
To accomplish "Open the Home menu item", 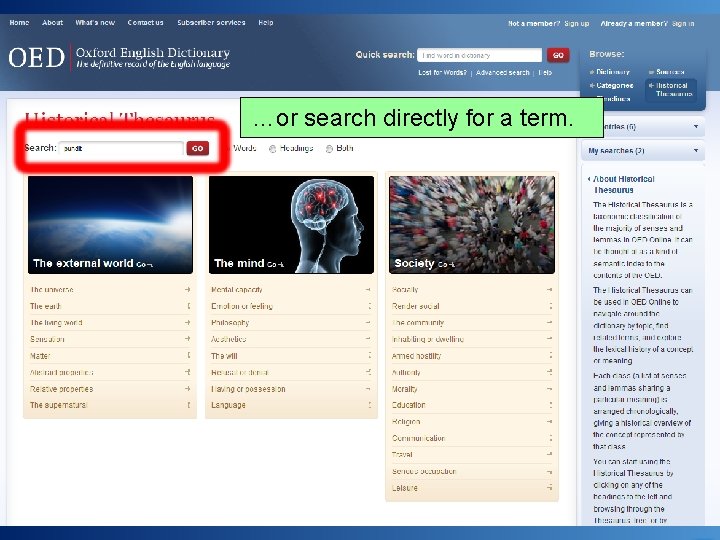I will (x=19, y=22).
